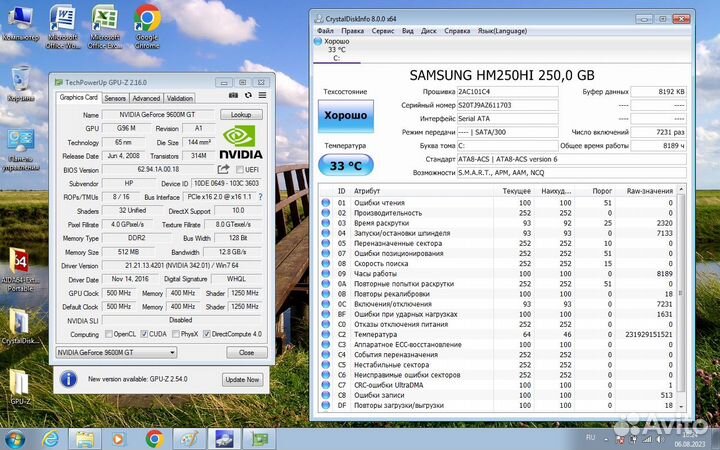Click the Bus Interface question mark in GPU-Z
This screenshot has width=720, height=450.
260,197
